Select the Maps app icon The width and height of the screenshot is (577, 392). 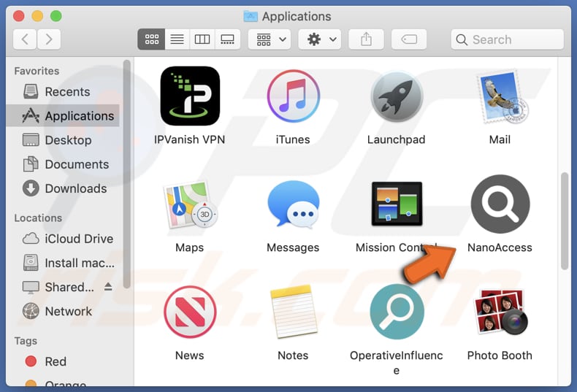click(x=190, y=204)
